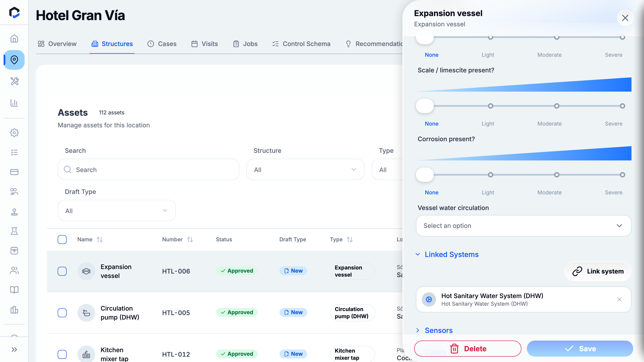
Task: Switch to the Cases tab
Action: tap(162, 44)
